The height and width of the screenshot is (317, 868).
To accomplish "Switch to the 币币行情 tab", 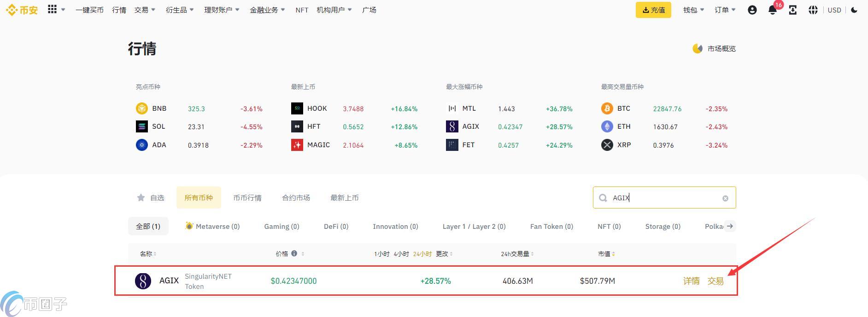I will 247,197.
